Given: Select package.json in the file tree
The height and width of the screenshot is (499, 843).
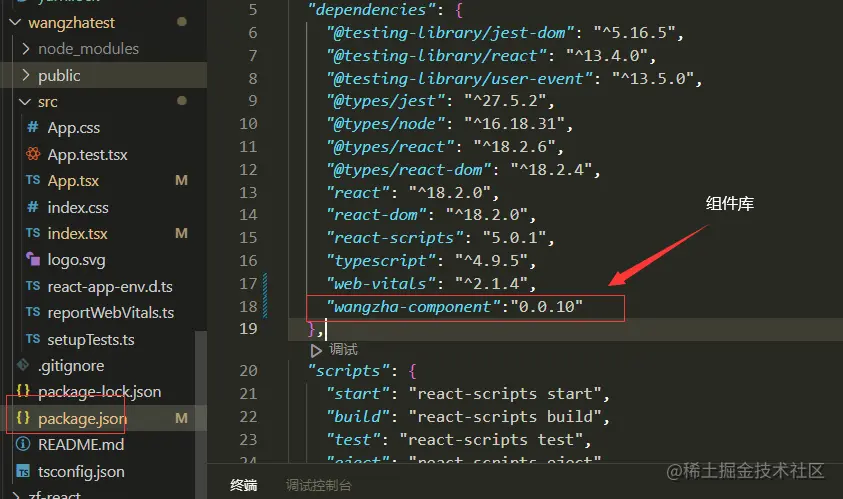Looking at the screenshot, I should [x=82, y=419].
